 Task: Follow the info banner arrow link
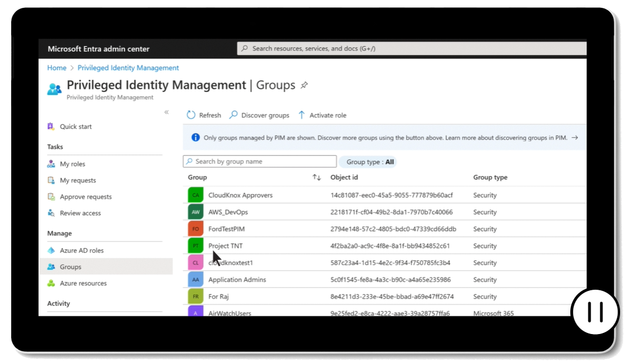[x=575, y=138]
